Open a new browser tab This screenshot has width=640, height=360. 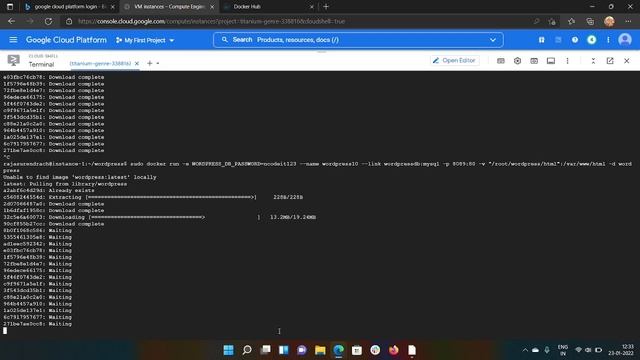point(326,7)
